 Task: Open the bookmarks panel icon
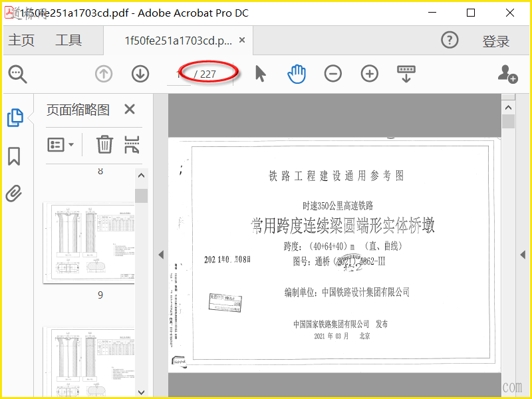point(14,156)
